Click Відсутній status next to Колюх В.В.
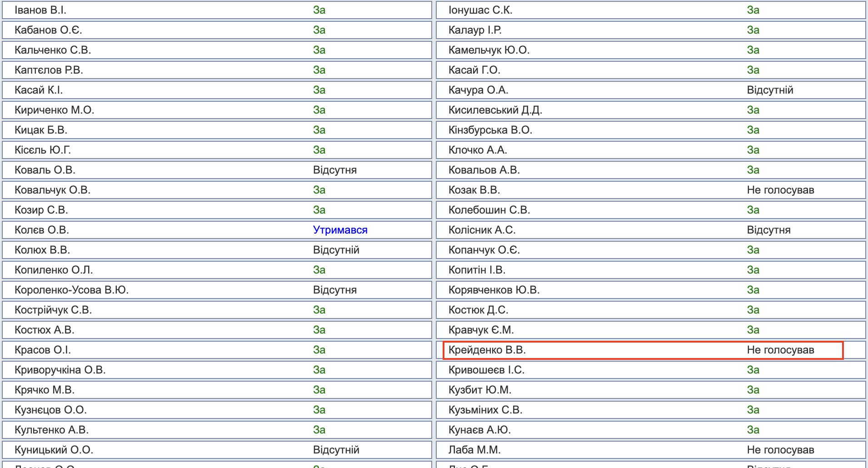Viewport: 868px width, 468px height. (x=336, y=250)
